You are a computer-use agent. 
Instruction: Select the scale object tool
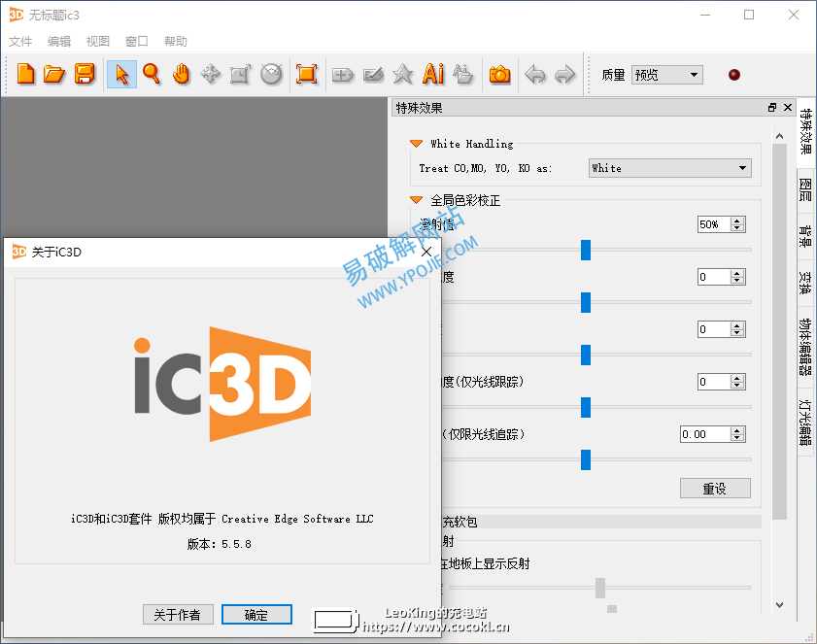[x=240, y=74]
